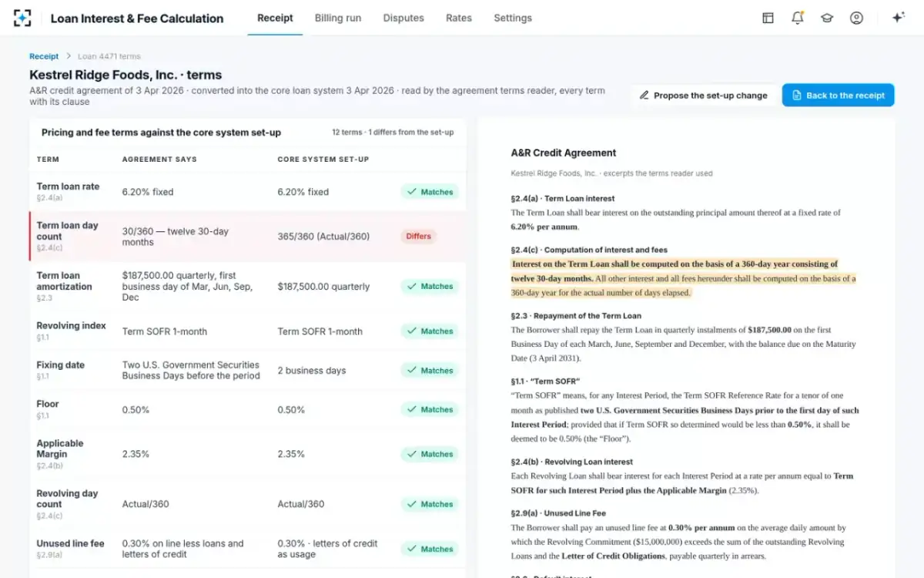Click Matches badge for Revolving day count

click(430, 504)
